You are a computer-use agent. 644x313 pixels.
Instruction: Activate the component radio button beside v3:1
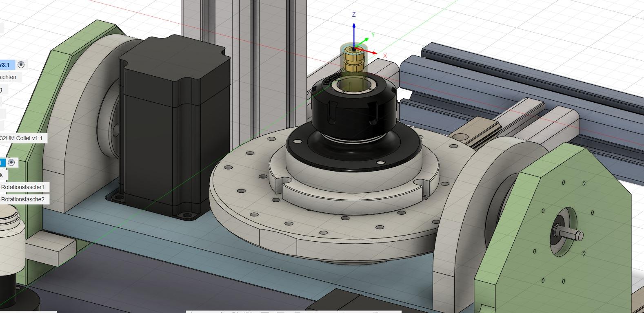tap(21, 64)
